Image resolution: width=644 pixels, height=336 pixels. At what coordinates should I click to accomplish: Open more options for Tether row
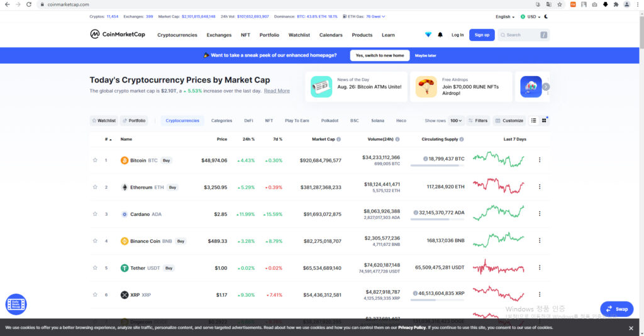540,267
